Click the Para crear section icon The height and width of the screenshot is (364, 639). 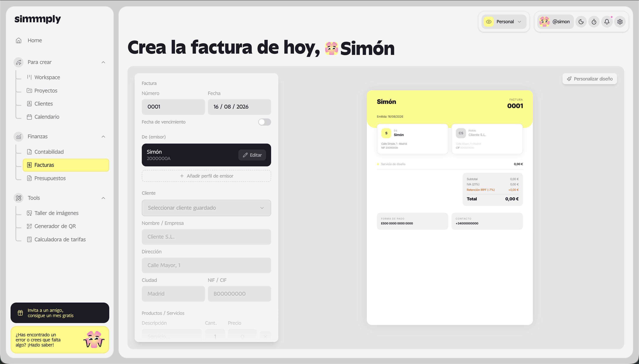(x=19, y=62)
